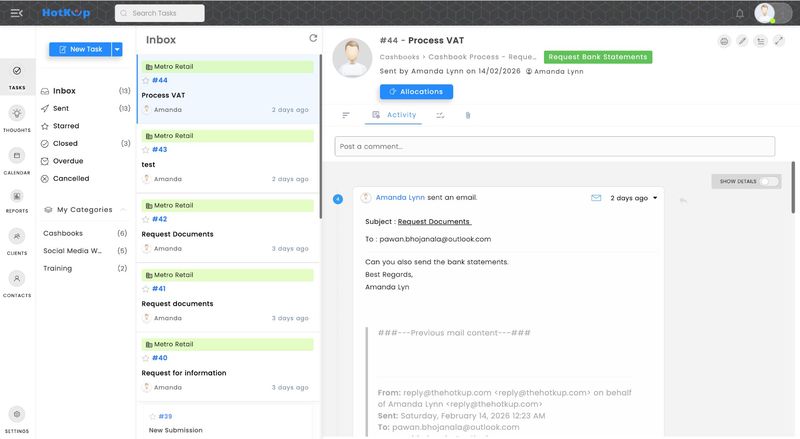This screenshot has height=439, width=800.
Task: Open the New Task dropdown arrow
Action: pos(117,50)
